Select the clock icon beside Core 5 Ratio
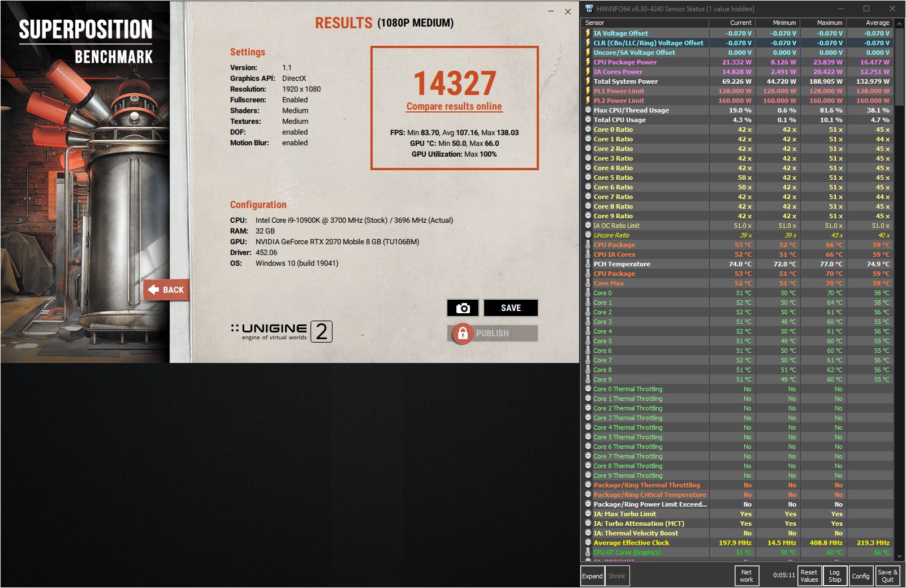Screen dimensions: 906x588 588,178
